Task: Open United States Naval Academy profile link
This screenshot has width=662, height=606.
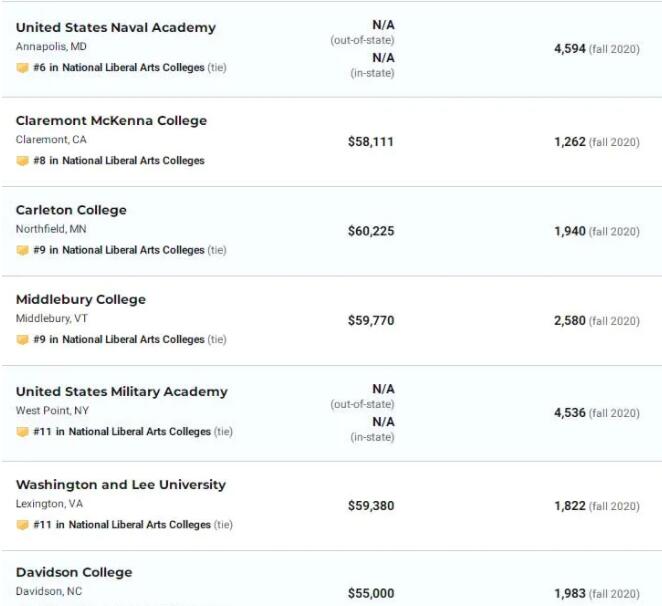Action: click(x=115, y=27)
